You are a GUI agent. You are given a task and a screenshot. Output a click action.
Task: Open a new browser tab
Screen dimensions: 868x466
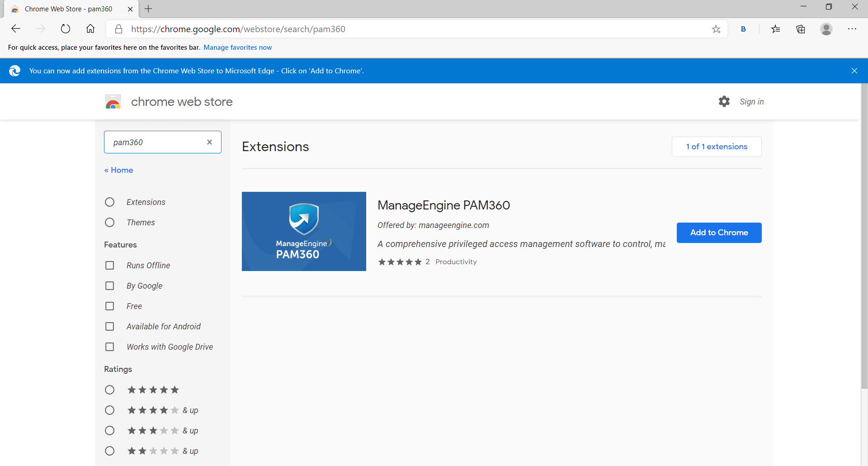point(148,9)
